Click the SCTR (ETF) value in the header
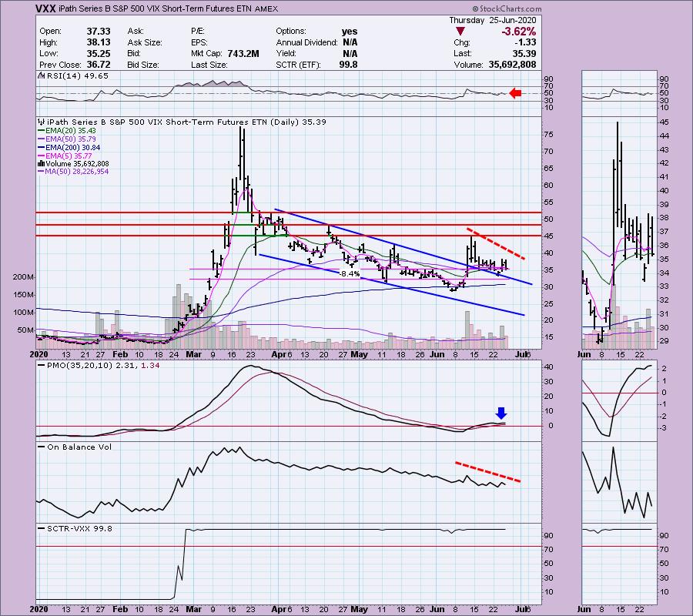 [349, 65]
